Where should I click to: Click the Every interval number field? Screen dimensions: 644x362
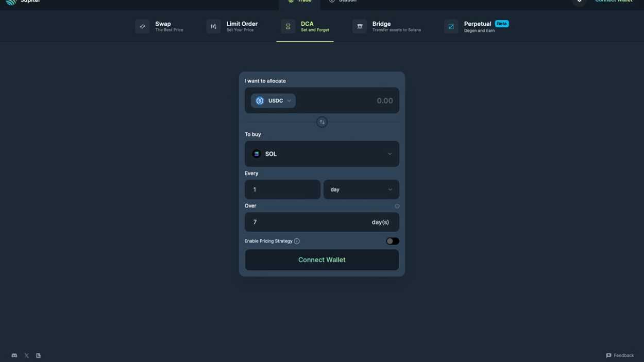click(282, 189)
